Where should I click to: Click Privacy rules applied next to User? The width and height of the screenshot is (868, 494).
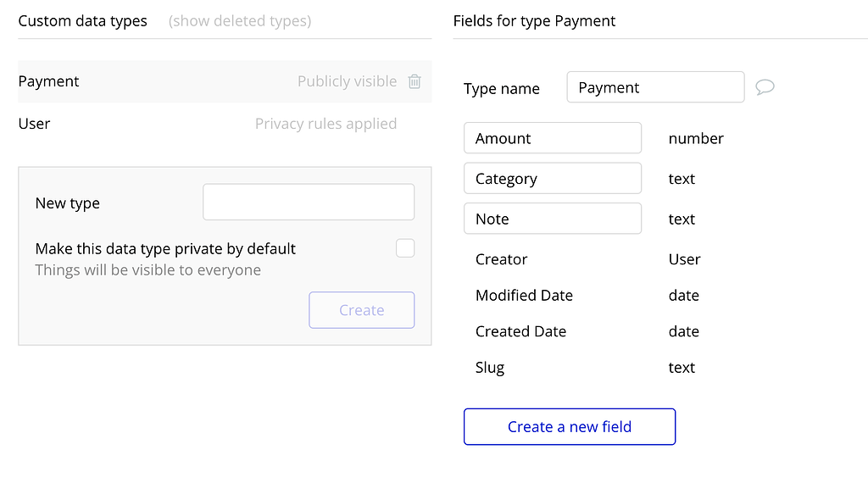(325, 123)
